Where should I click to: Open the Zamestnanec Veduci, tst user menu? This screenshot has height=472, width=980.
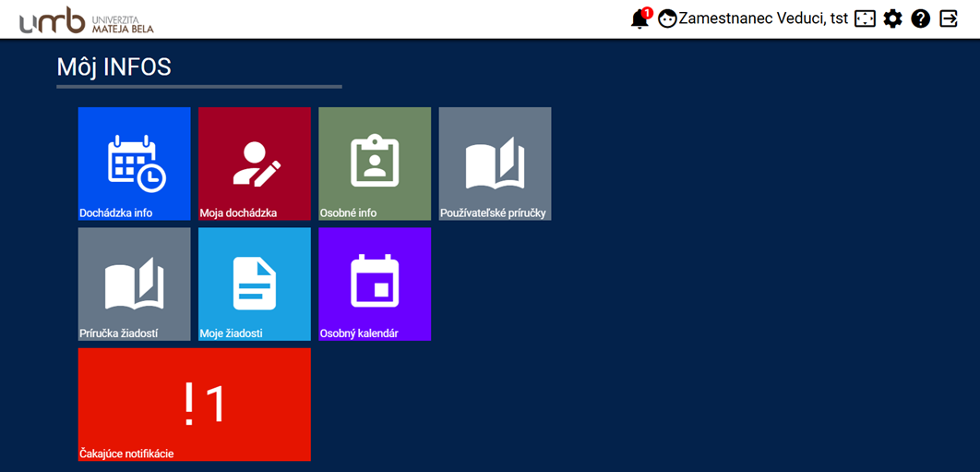pos(763,18)
